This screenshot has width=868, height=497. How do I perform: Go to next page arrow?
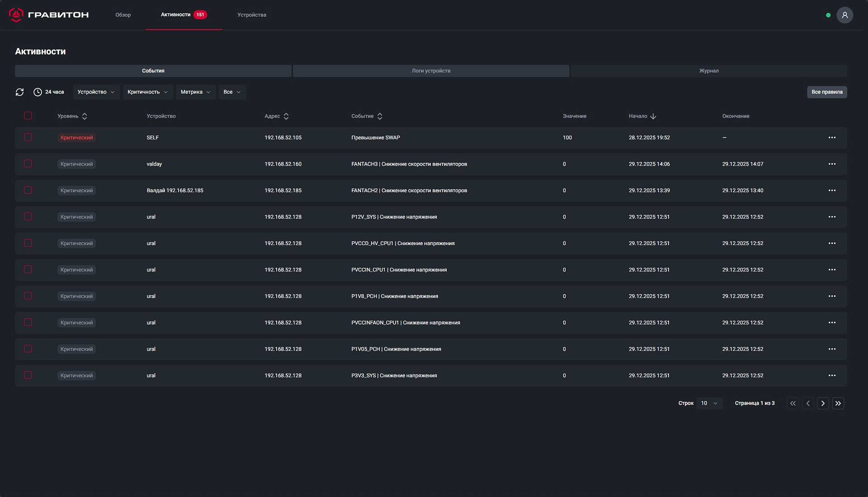tap(823, 403)
